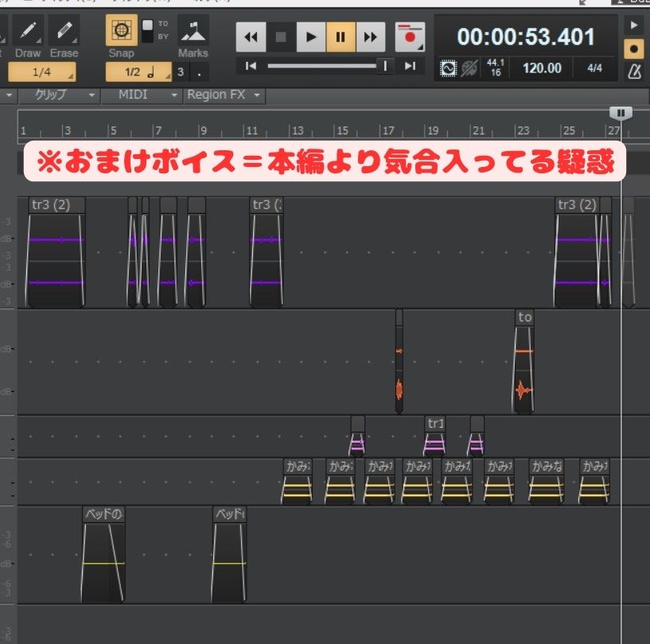Click the 4/4 meter field

point(595,68)
